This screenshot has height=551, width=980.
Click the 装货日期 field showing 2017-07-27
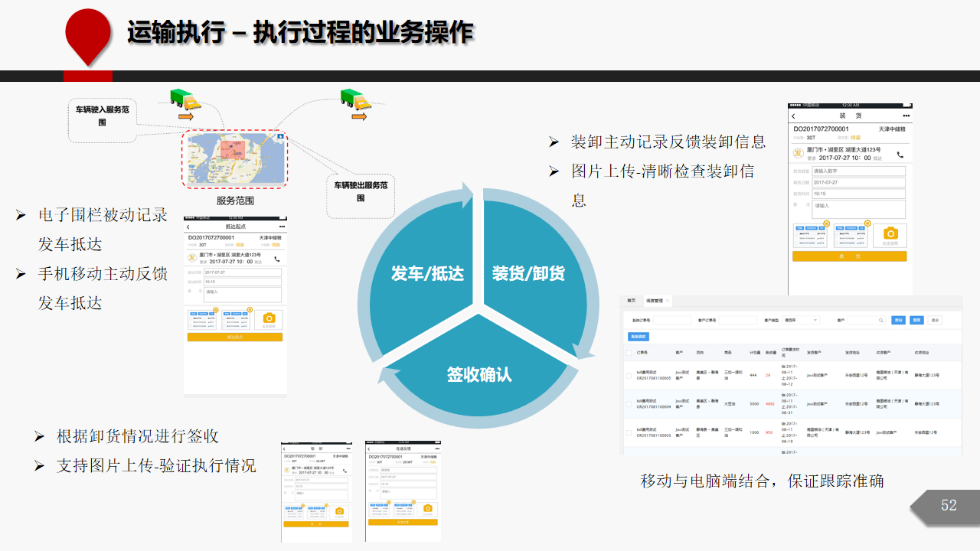tap(858, 183)
